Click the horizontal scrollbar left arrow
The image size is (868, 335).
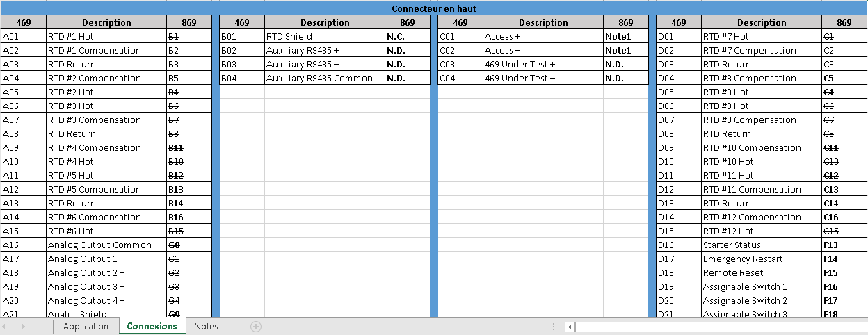(570, 327)
